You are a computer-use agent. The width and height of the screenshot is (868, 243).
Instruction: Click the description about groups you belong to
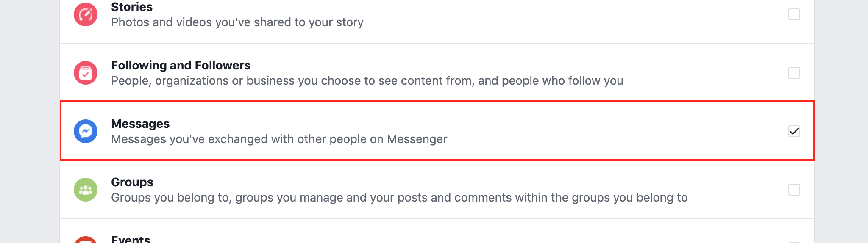(399, 198)
